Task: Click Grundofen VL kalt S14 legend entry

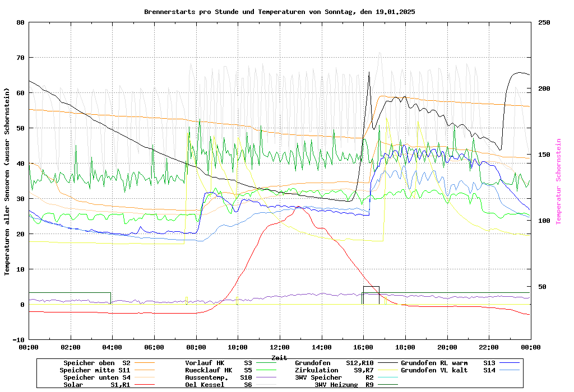Action: (x=448, y=370)
